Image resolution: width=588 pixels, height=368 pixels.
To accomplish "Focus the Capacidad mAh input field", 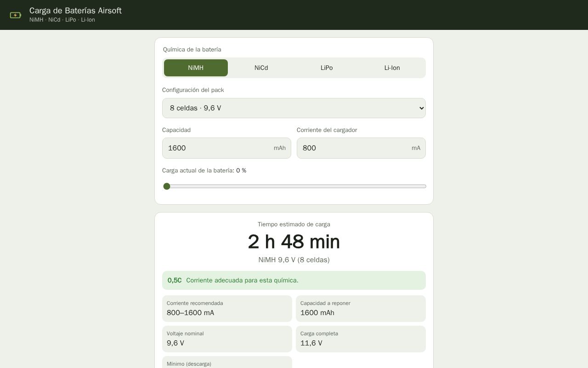I will coord(226,148).
